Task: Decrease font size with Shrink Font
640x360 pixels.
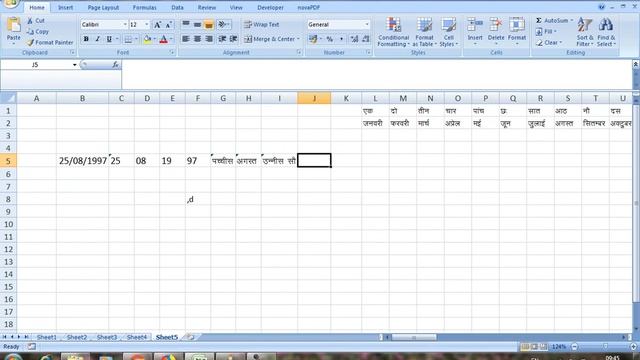Action: pyautogui.click(x=169, y=25)
